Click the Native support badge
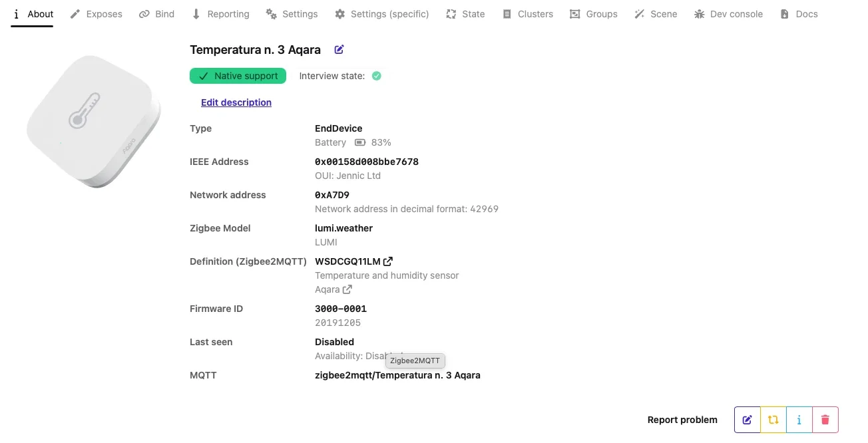The image size is (868, 443). tap(238, 76)
